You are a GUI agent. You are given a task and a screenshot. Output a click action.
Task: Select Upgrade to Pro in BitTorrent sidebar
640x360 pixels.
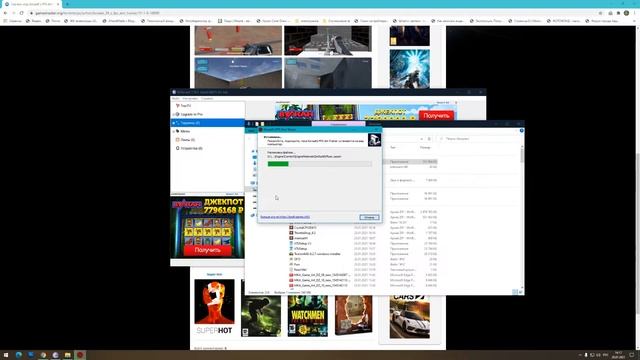tap(191, 114)
